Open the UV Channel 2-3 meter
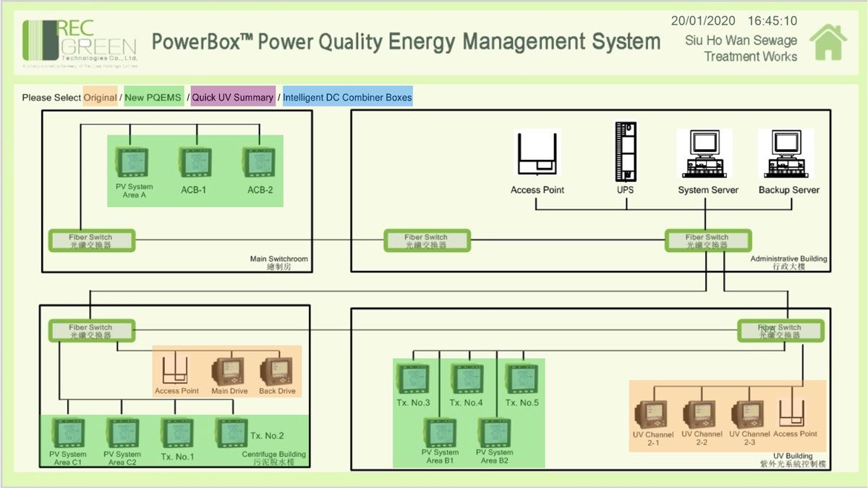This screenshot has width=868, height=488. coord(749,416)
